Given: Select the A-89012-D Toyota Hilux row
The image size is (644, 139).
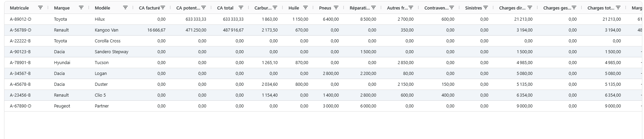Looking at the screenshot, I should click(x=323, y=19).
